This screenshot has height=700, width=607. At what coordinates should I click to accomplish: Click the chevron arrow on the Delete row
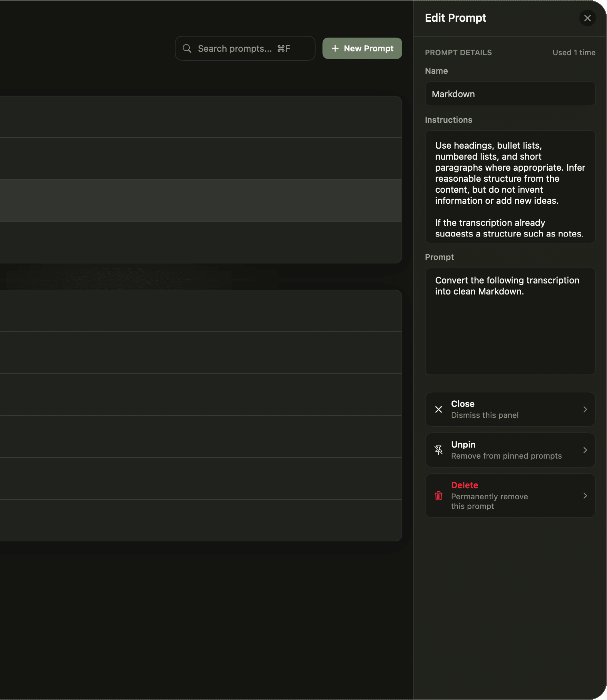(x=585, y=496)
